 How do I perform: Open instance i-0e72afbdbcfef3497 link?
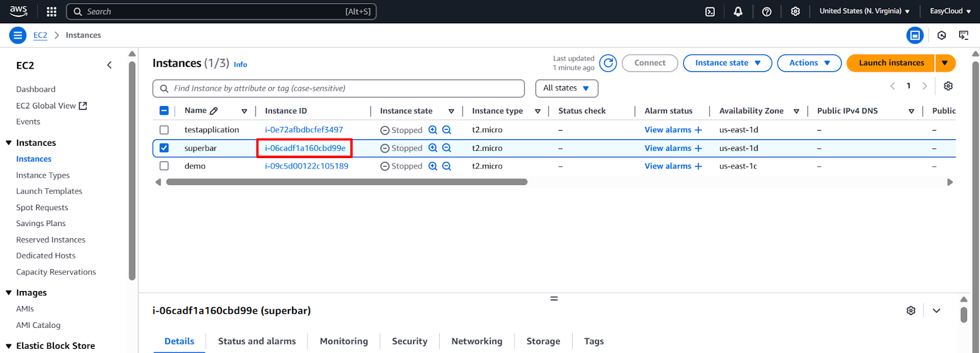pyautogui.click(x=304, y=130)
